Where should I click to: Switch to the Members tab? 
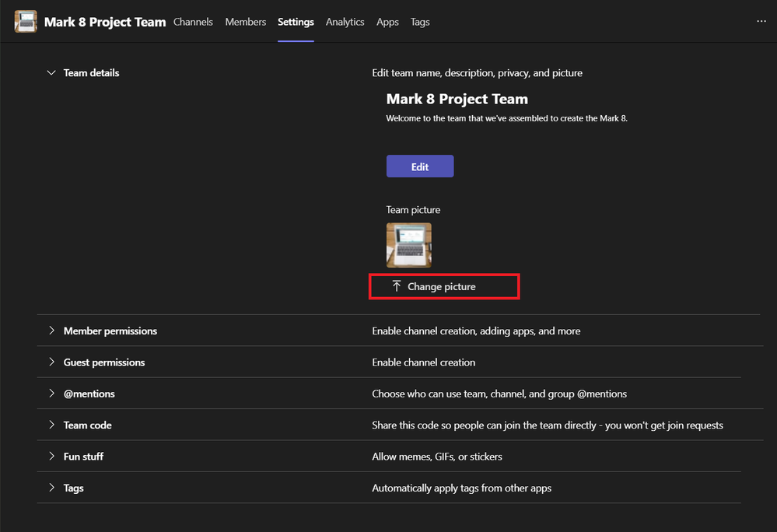[x=245, y=22]
